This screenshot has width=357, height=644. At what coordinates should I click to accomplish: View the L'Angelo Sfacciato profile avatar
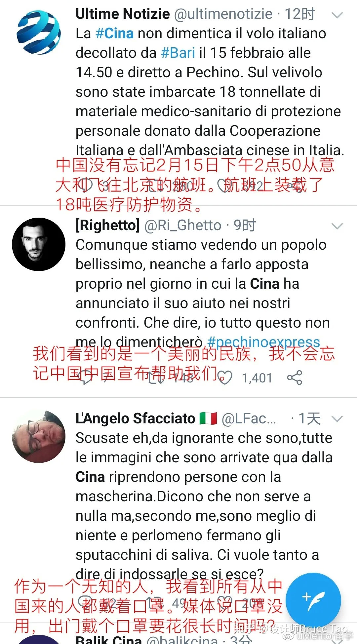click(x=39, y=437)
